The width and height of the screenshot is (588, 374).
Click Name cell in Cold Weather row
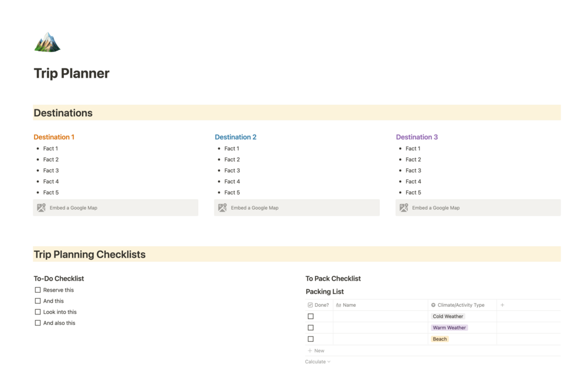pyautogui.click(x=381, y=316)
